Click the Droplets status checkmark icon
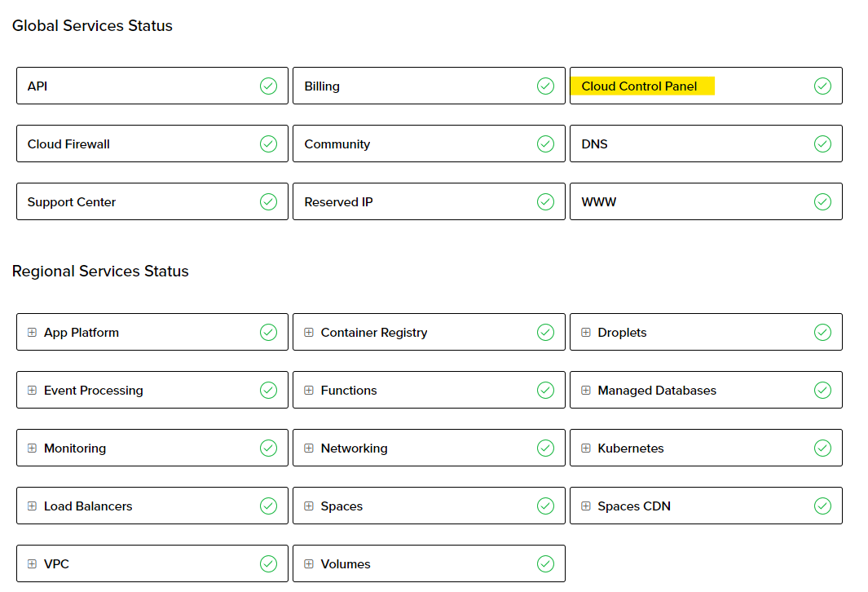The width and height of the screenshot is (868, 592). pos(822,332)
